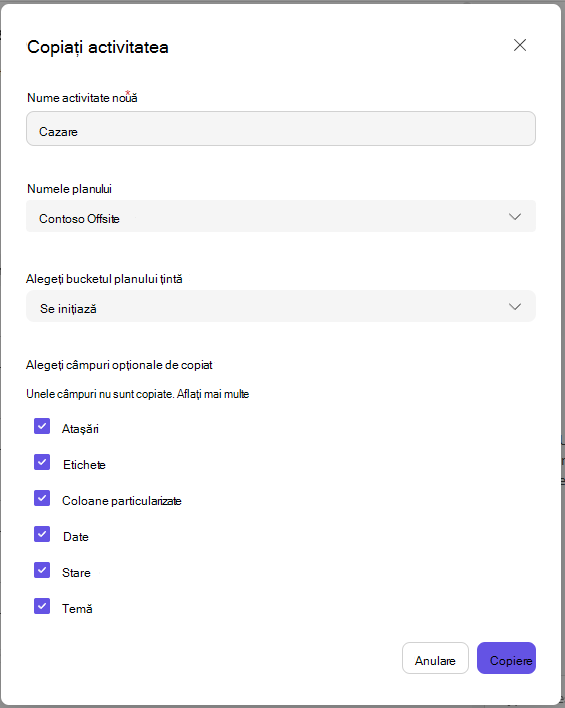
Task: Click the Copiere button
Action: [x=506, y=658]
